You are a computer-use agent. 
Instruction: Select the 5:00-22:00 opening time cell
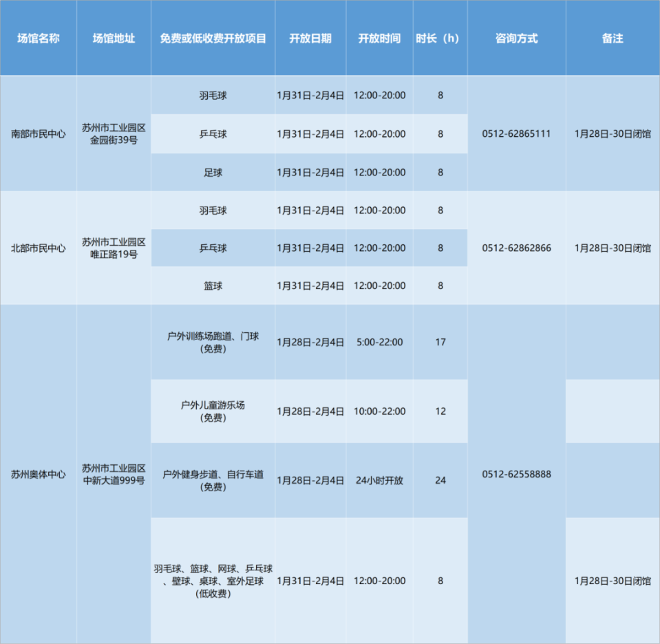coord(379,342)
